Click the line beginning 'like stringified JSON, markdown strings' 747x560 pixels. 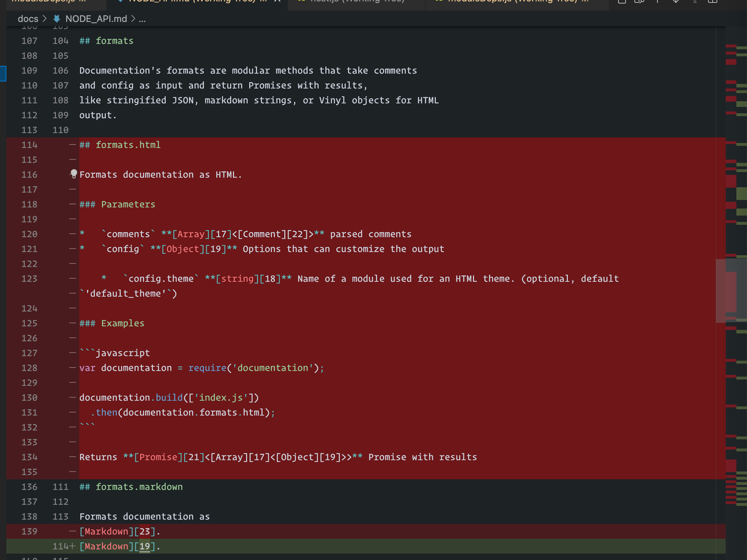point(259,100)
